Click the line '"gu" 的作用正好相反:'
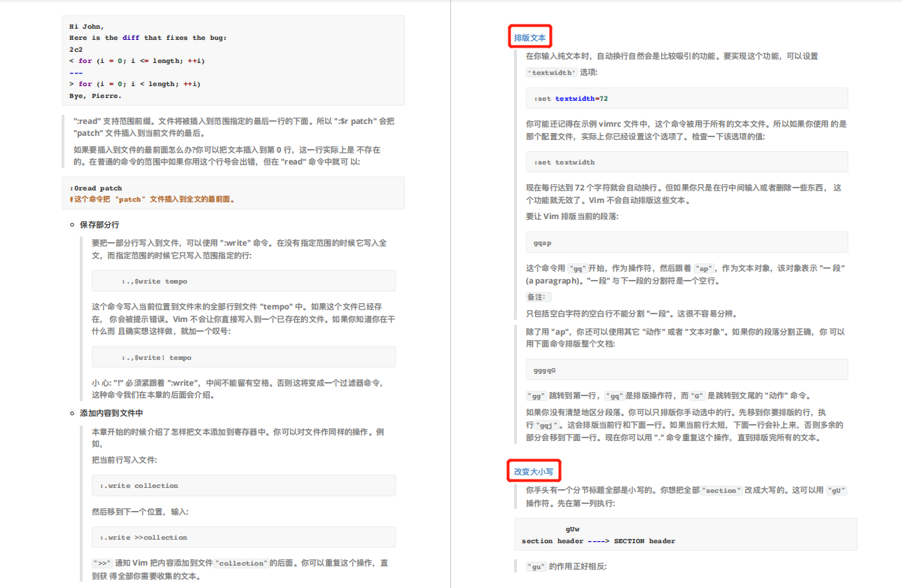The height and width of the screenshot is (588, 902). coord(566,566)
